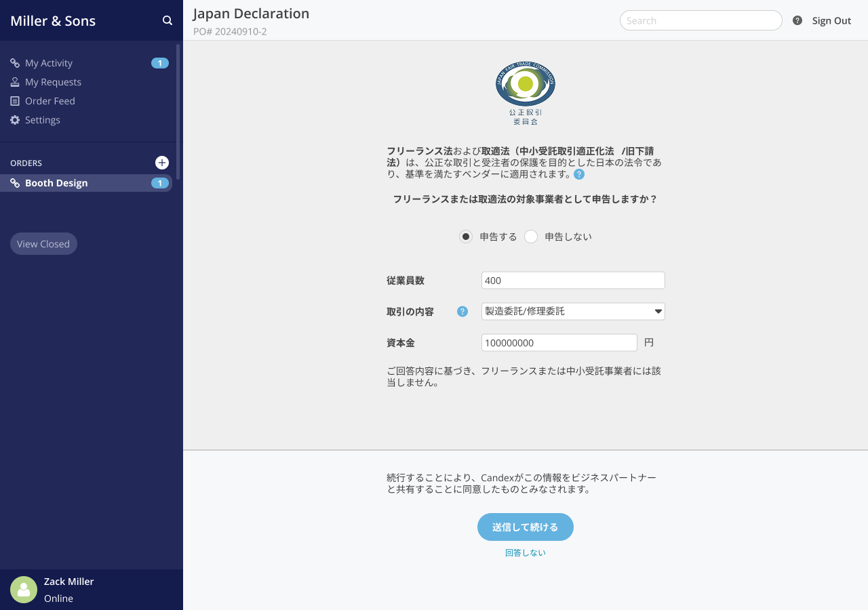The height and width of the screenshot is (610, 868).
Task: Click the My Activity link icon
Action: point(15,63)
